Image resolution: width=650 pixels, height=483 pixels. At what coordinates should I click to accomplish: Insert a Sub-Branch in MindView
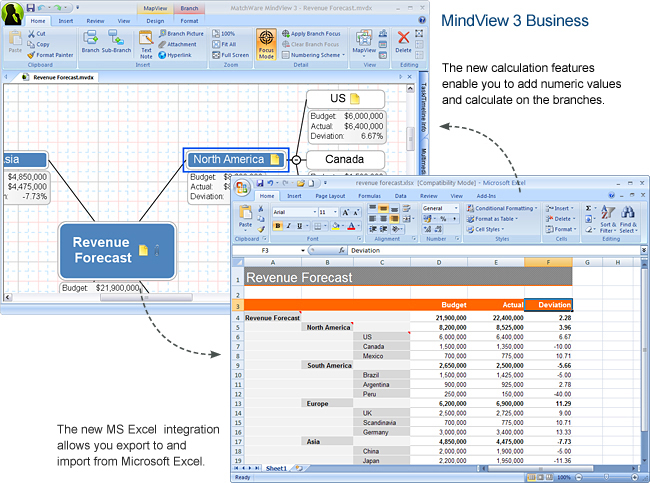[116, 41]
